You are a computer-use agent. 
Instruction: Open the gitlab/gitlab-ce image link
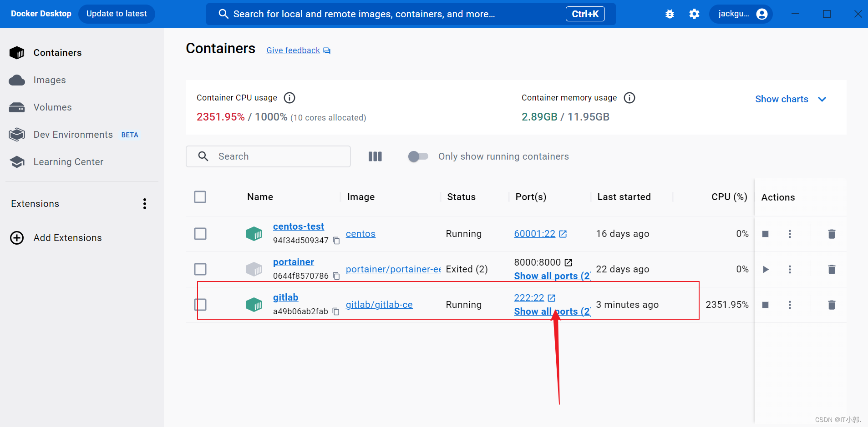click(379, 305)
